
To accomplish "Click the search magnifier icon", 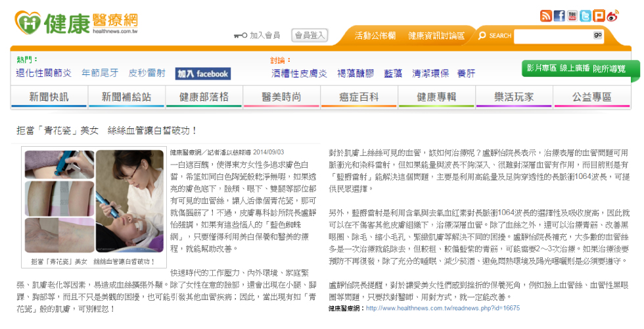I will [482, 36].
